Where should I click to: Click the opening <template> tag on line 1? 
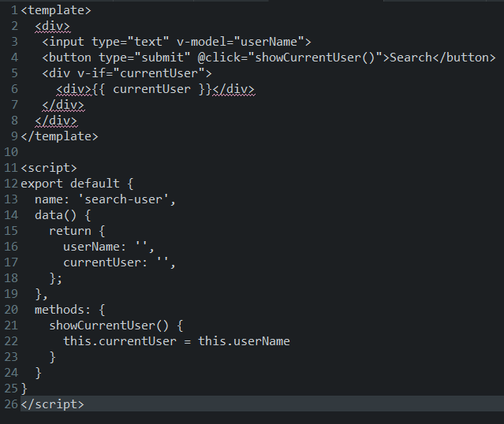click(56, 10)
